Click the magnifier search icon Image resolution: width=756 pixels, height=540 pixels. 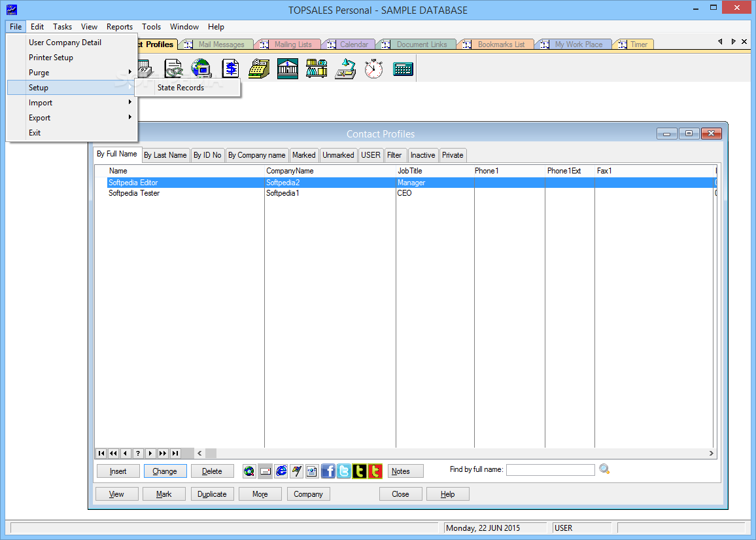pos(605,469)
